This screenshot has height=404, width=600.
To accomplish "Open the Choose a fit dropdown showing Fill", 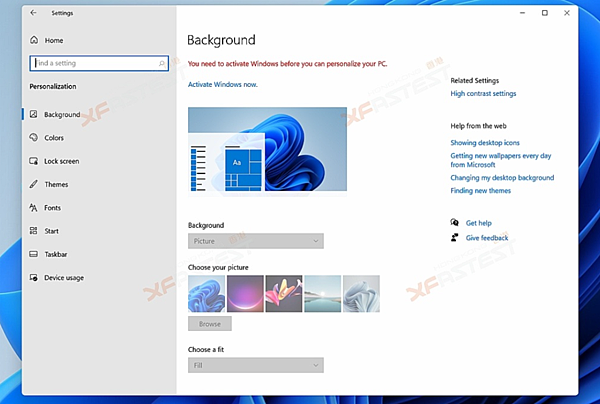I will click(256, 365).
